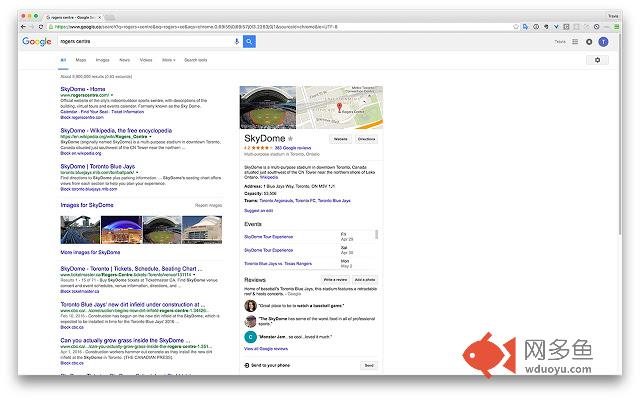Open the Chrome hamburger menu
This screenshot has width=640, height=400.
pyautogui.click(x=616, y=27)
